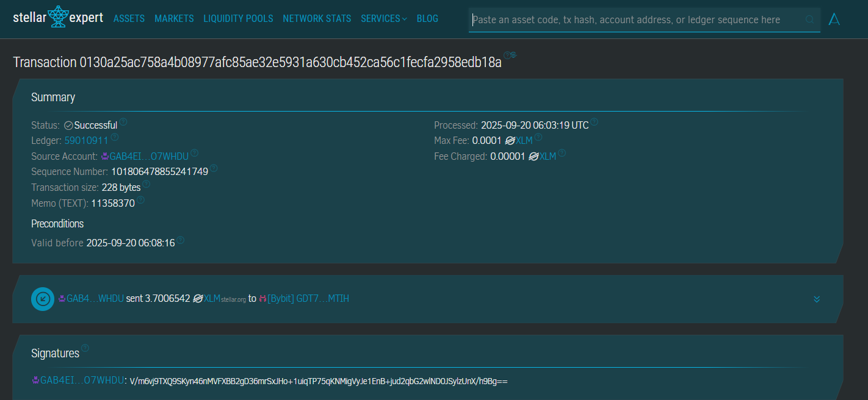Click the help icon next to Signatures heading
The width and height of the screenshot is (868, 400).
85,348
